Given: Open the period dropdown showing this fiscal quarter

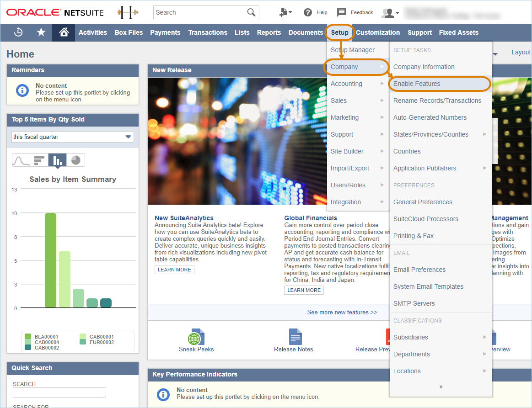Looking at the screenshot, I should pos(73,137).
